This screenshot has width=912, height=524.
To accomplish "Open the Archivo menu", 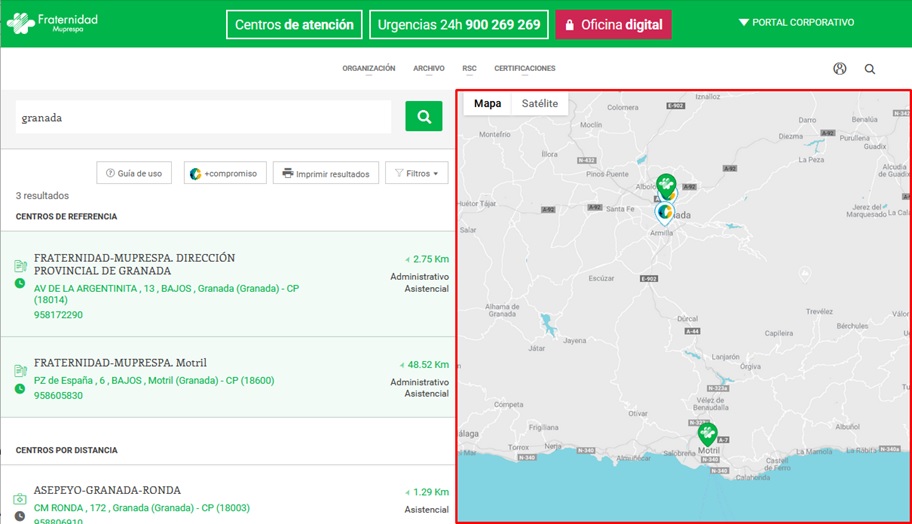I will 429,68.
